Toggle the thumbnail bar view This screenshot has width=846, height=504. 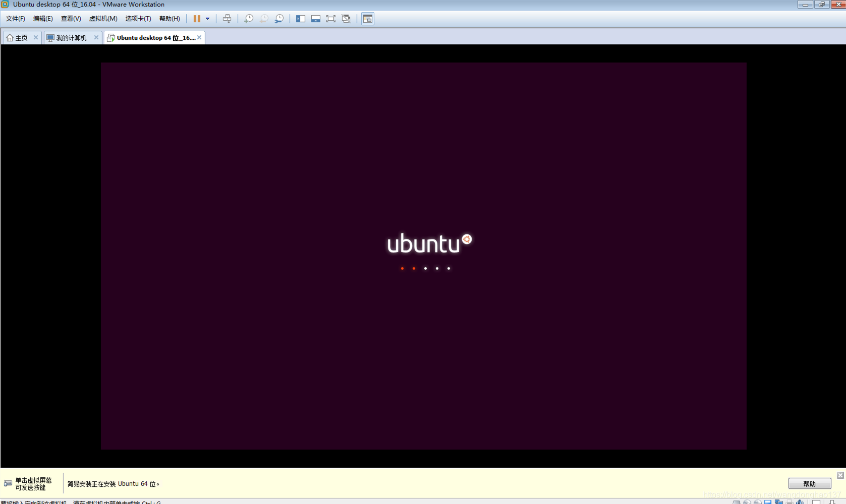coord(316,19)
